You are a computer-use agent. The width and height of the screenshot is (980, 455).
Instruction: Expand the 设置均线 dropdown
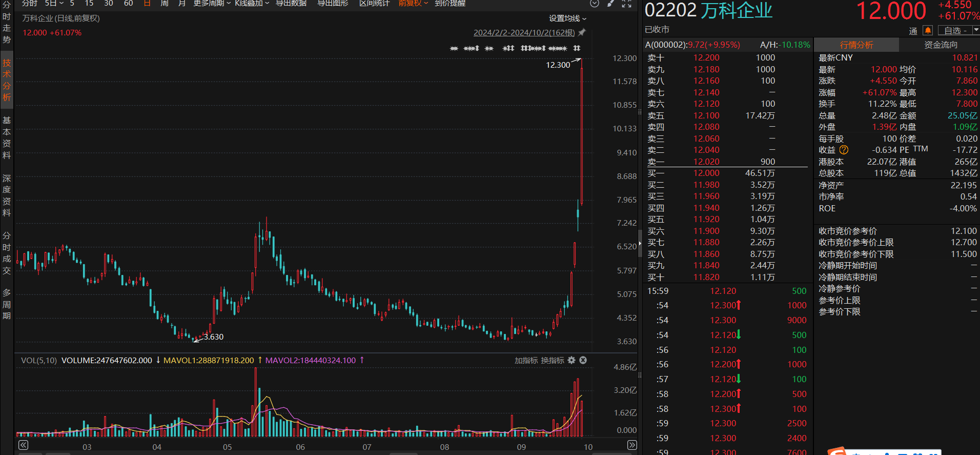(568, 18)
